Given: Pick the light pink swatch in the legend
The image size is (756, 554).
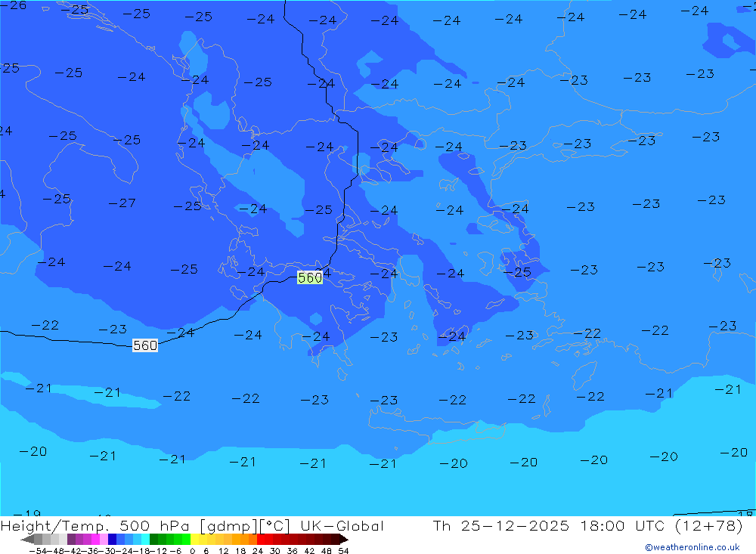Looking at the screenshot, I should coord(104,540).
